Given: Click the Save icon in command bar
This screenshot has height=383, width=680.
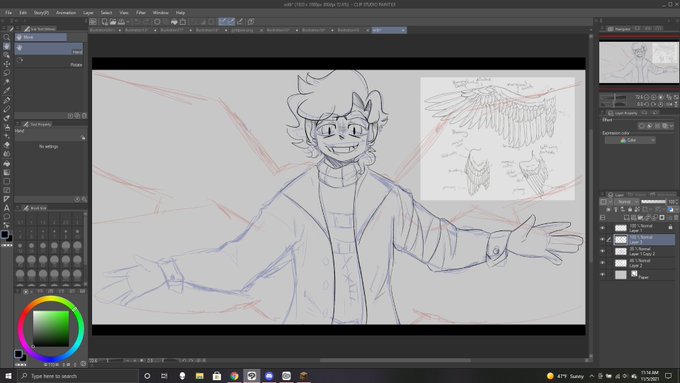Looking at the screenshot, I should [121, 22].
